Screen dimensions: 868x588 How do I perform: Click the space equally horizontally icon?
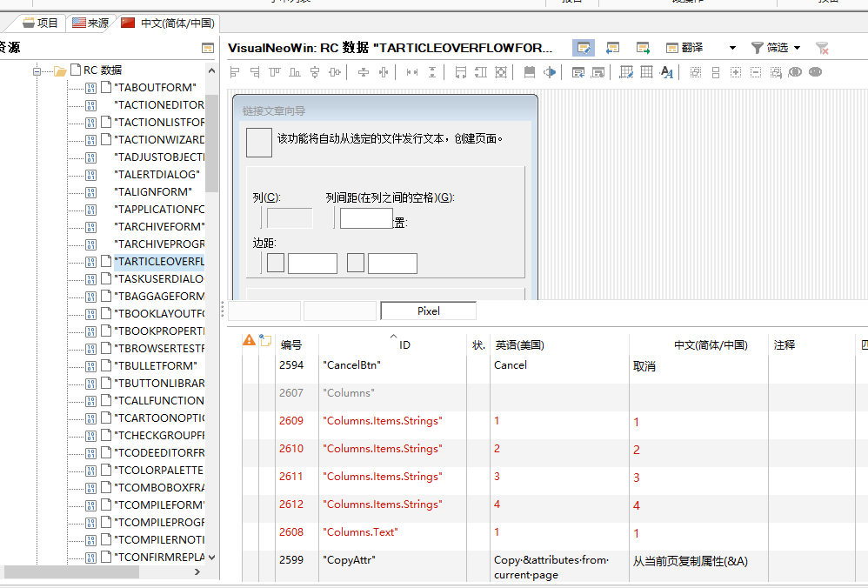[412, 72]
